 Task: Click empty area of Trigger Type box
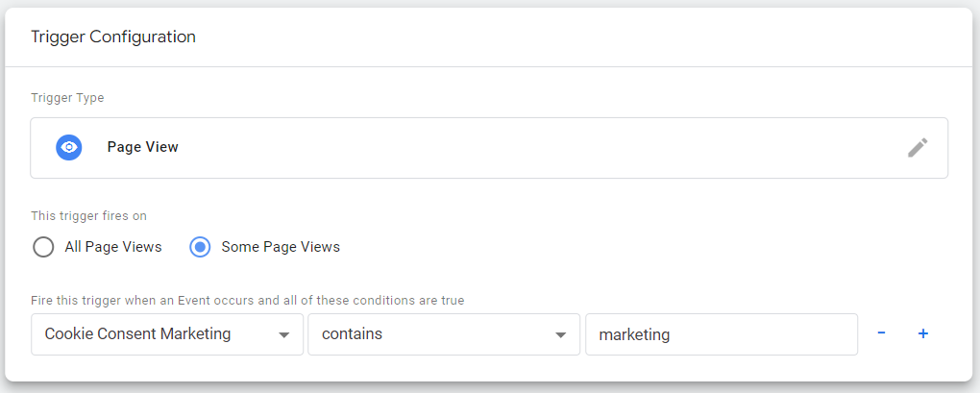click(x=528, y=148)
